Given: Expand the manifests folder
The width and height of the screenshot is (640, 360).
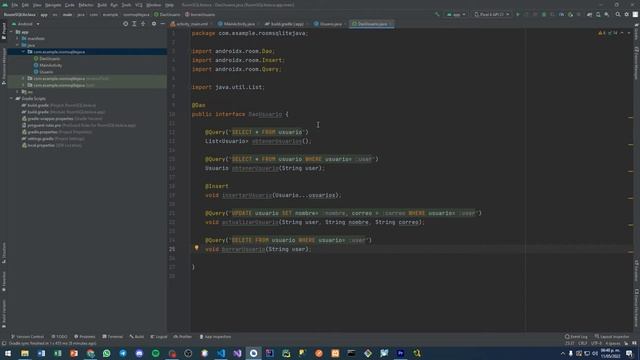Looking at the screenshot, I should pyautogui.click(x=18, y=39).
